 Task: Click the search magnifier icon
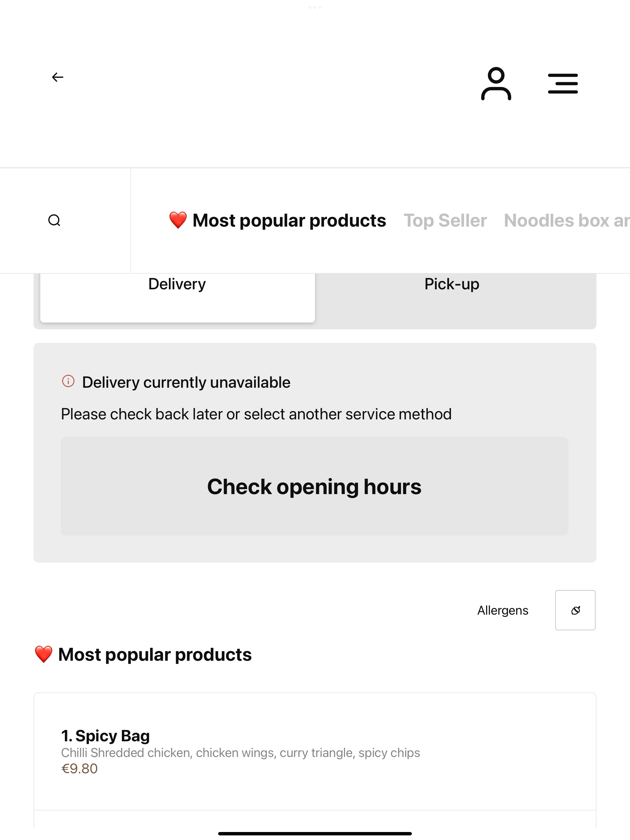pyautogui.click(x=54, y=220)
